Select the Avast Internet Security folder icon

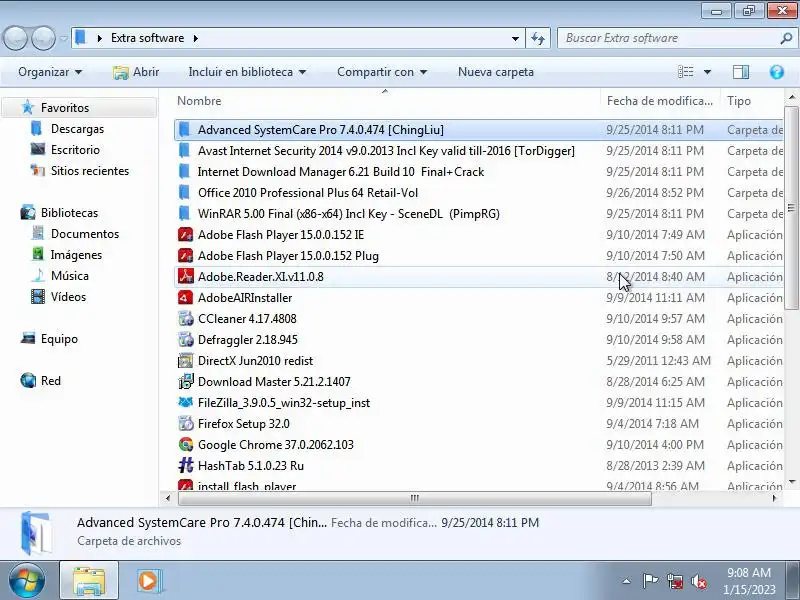tap(184, 151)
